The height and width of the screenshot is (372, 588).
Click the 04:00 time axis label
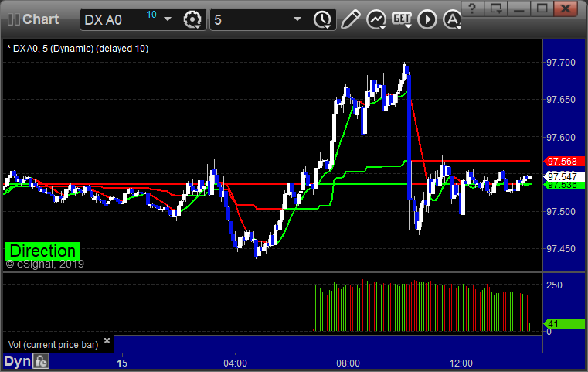tap(236, 363)
